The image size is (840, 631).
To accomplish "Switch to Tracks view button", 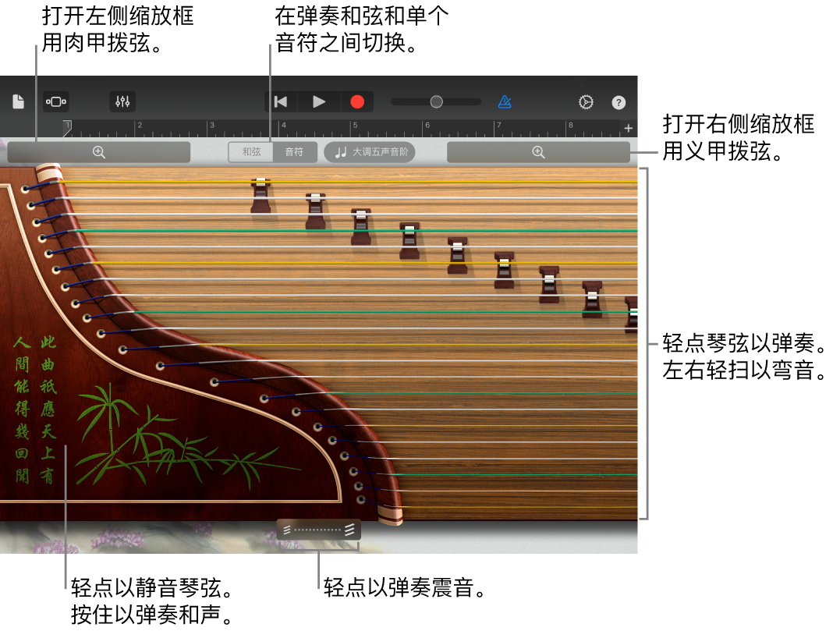I will point(55,101).
